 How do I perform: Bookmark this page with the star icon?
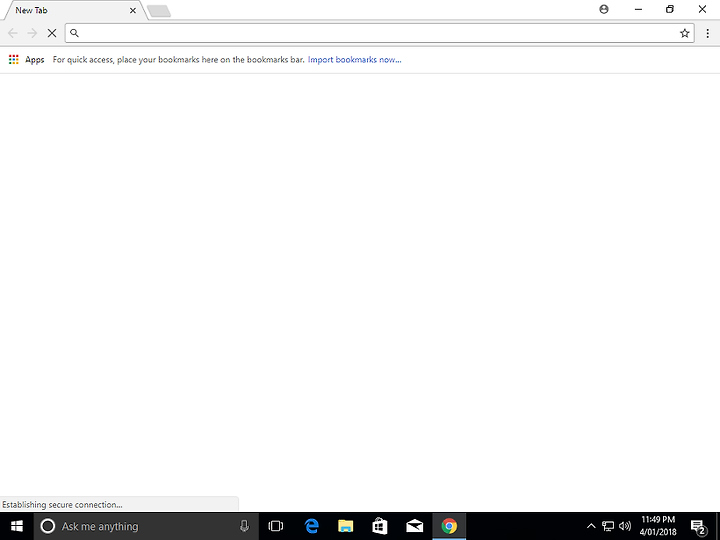click(685, 33)
